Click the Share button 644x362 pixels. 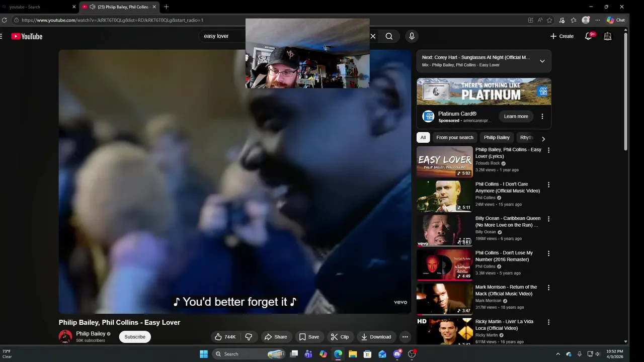(x=276, y=337)
